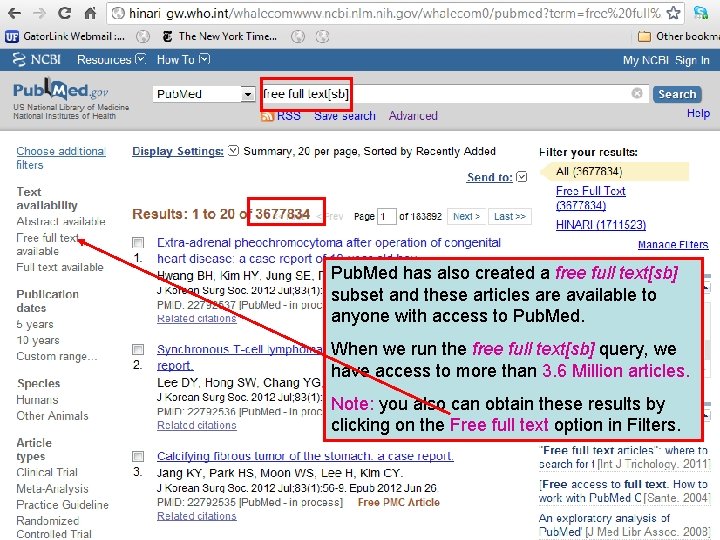Select the HINARI (1711523) filter
Screen dimensions: 720x540
point(601,225)
